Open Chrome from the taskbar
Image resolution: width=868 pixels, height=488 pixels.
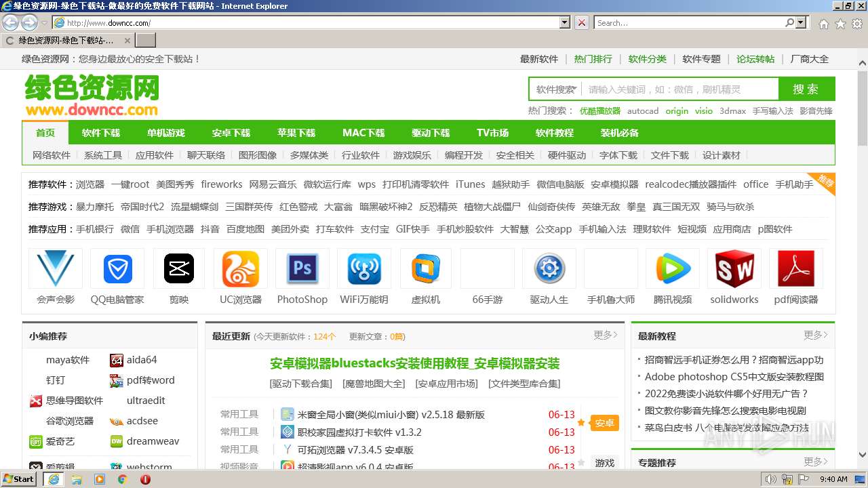coord(122,479)
